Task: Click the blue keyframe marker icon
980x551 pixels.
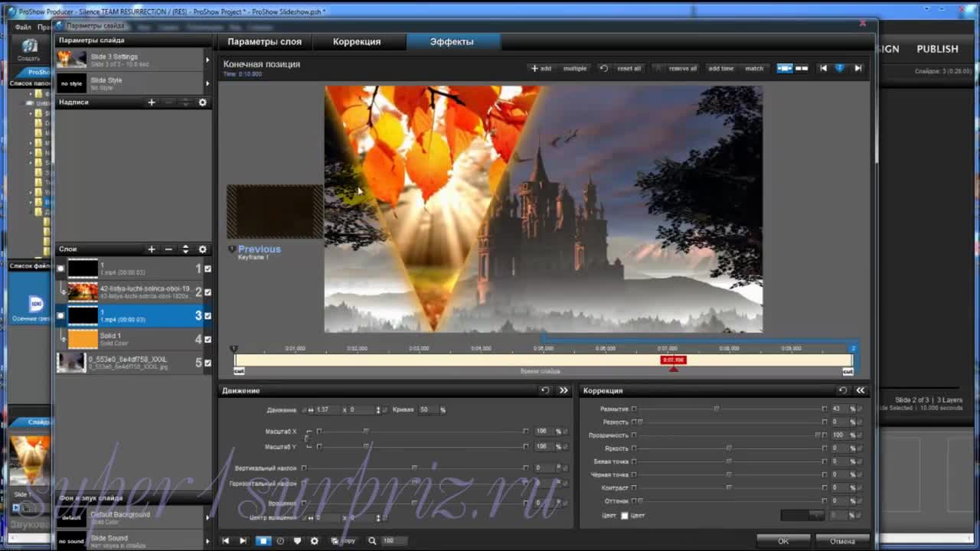Action: pos(840,68)
